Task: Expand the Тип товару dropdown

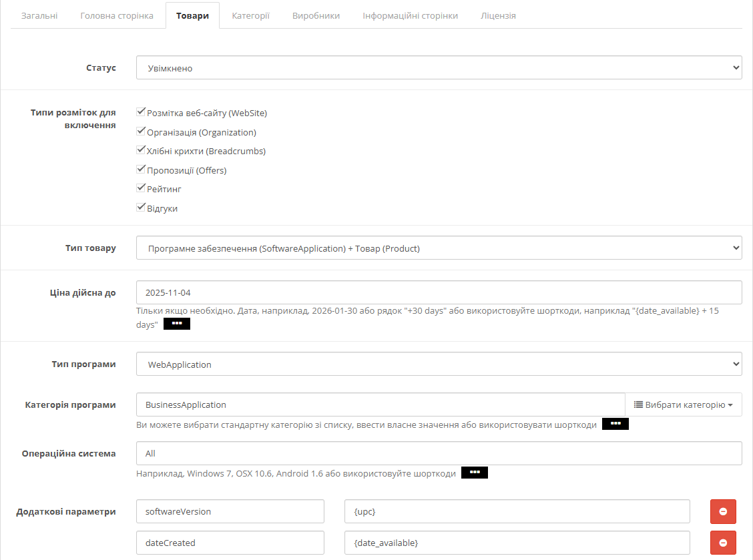Action: (439, 248)
